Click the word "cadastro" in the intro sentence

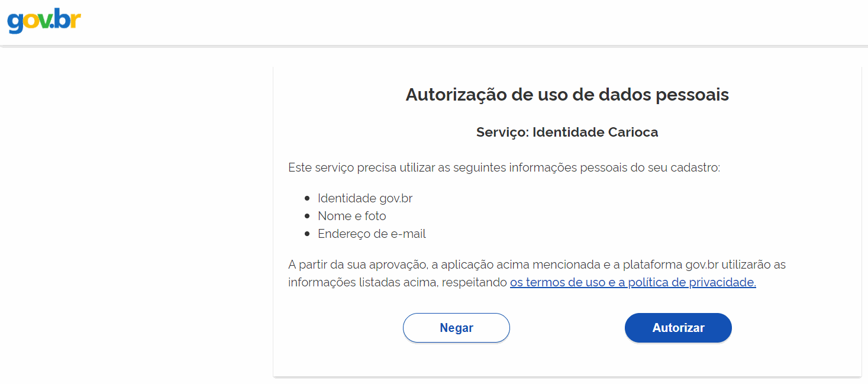[695, 167]
